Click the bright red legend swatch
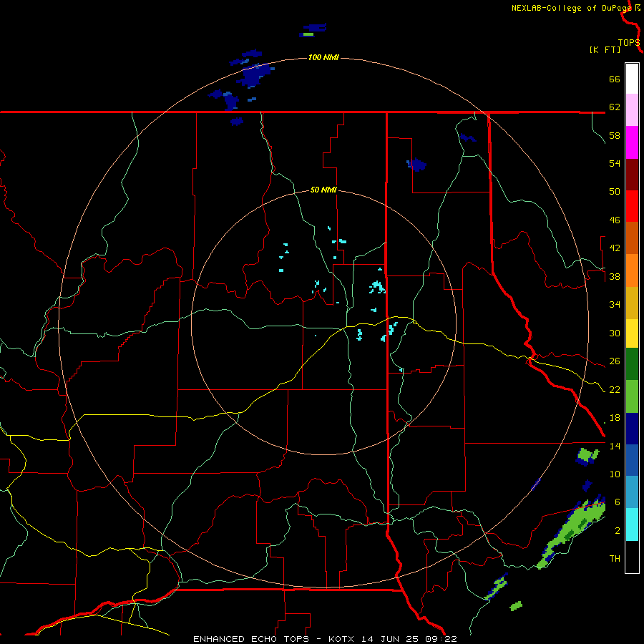Image resolution: width=644 pixels, height=644 pixels. 632,206
